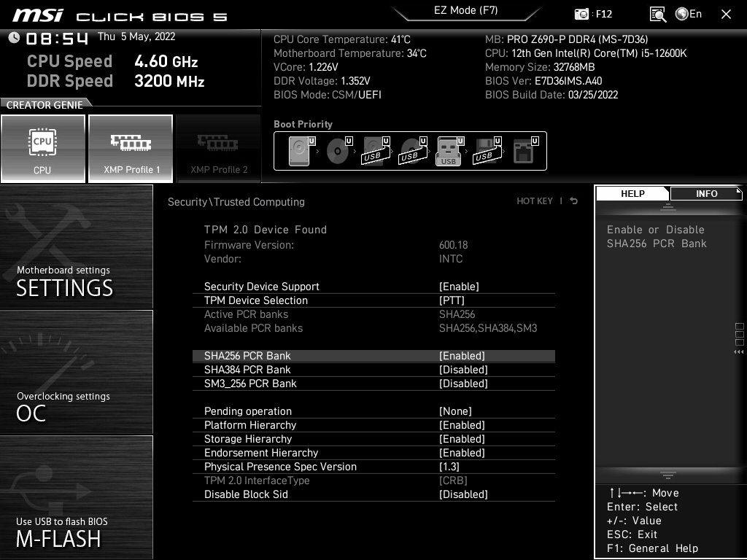The image size is (747, 560).
Task: Open the OC overclocking settings panel
Action: click(x=76, y=372)
